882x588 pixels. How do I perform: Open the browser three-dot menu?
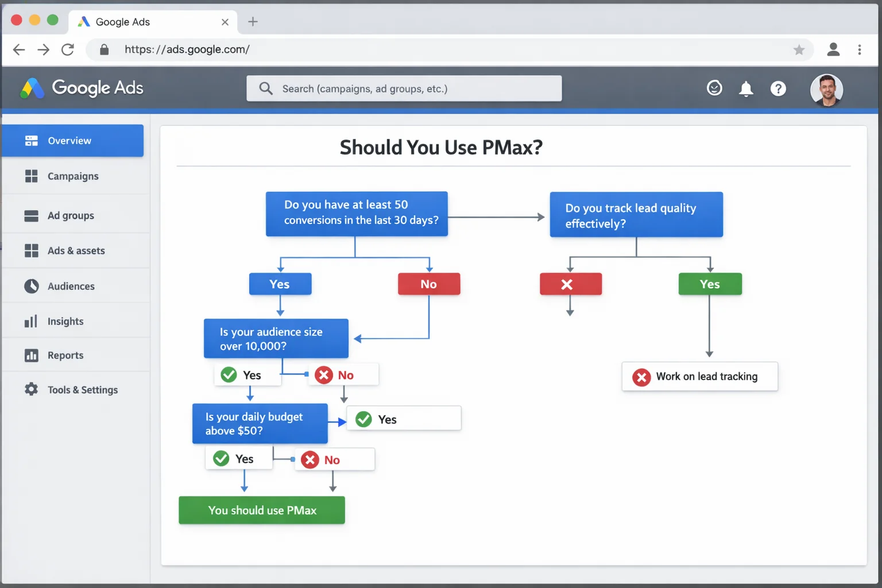[x=860, y=49]
